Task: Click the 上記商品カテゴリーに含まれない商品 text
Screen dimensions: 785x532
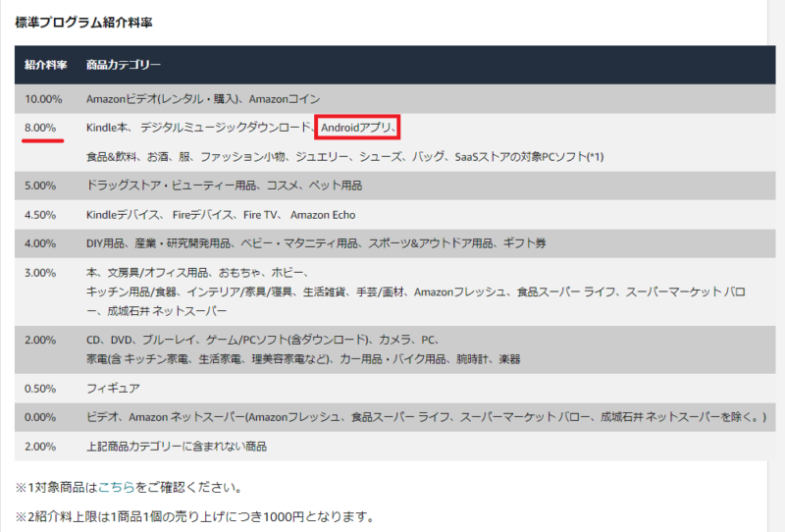Action: [177, 447]
